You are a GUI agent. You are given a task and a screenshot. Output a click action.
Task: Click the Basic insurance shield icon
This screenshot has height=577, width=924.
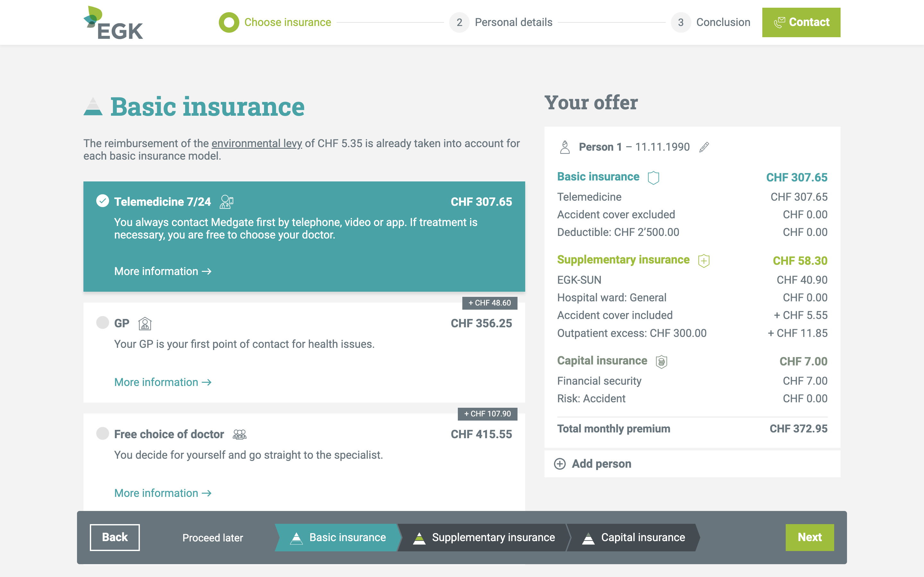[653, 178]
